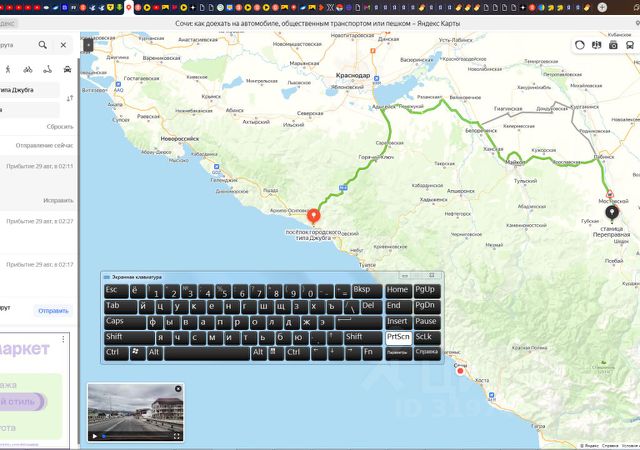Open Справка help on on-screen keyboard
This screenshot has height=450, width=640.
pyautogui.click(x=427, y=354)
